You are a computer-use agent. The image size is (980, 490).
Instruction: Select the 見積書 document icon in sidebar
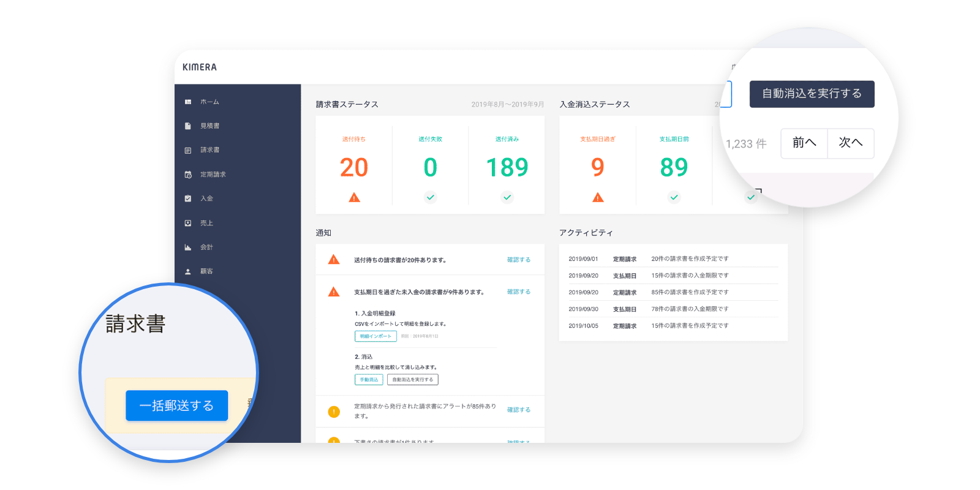(x=188, y=126)
